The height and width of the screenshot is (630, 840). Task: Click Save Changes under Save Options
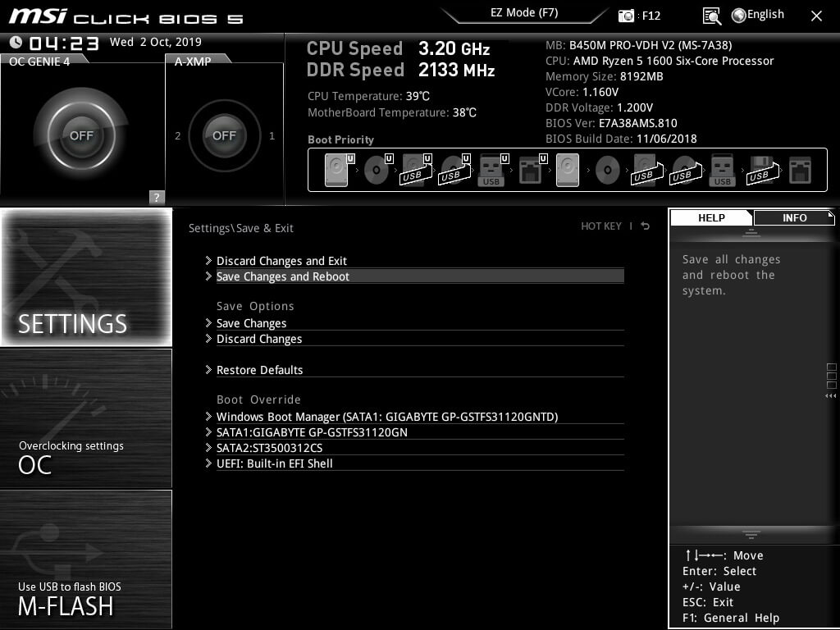[414, 323]
